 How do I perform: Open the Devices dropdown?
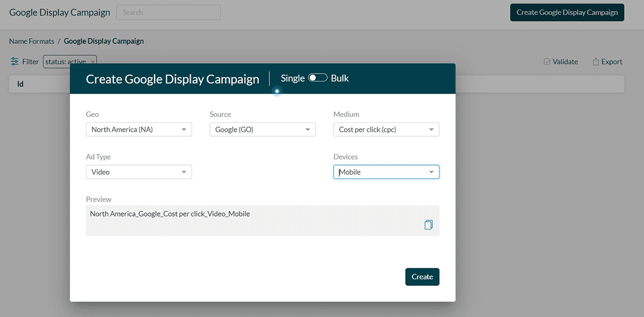click(x=386, y=172)
